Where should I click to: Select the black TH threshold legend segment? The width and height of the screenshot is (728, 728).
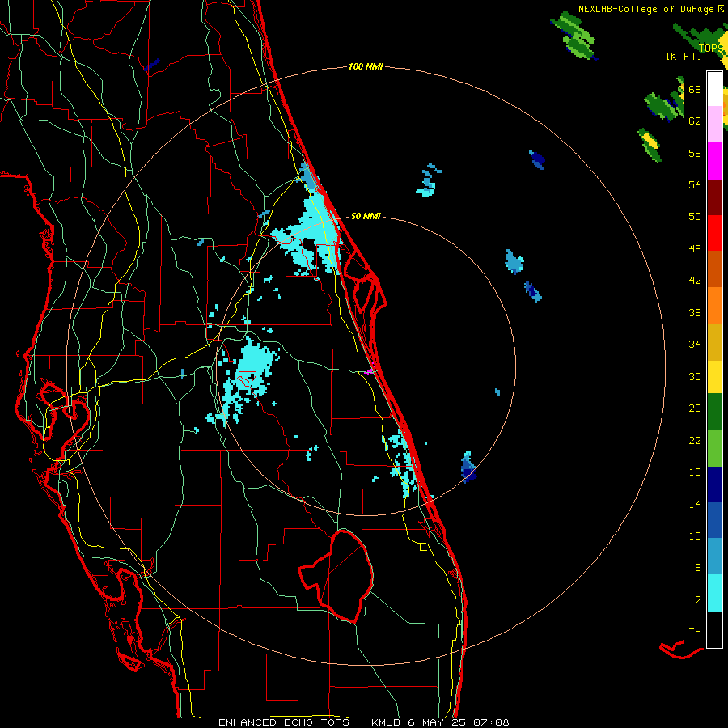[x=714, y=629]
